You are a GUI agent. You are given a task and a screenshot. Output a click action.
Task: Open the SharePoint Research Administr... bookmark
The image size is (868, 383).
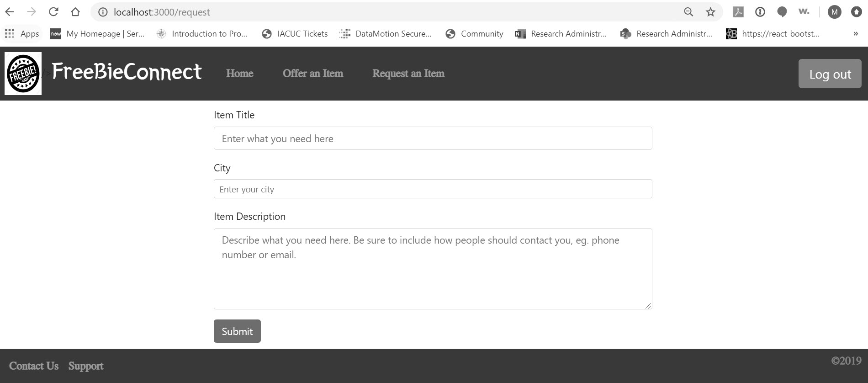pyautogui.click(x=666, y=34)
